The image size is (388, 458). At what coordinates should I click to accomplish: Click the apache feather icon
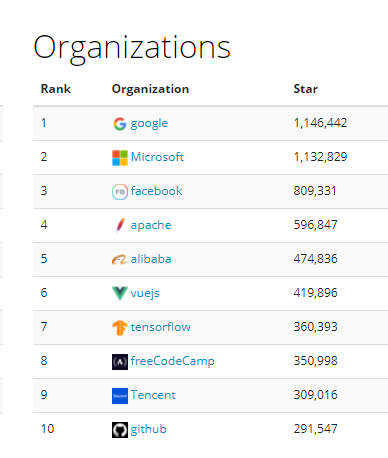point(120,226)
